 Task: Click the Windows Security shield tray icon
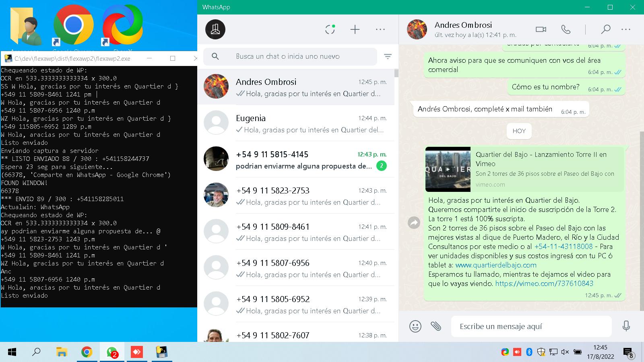click(x=541, y=352)
